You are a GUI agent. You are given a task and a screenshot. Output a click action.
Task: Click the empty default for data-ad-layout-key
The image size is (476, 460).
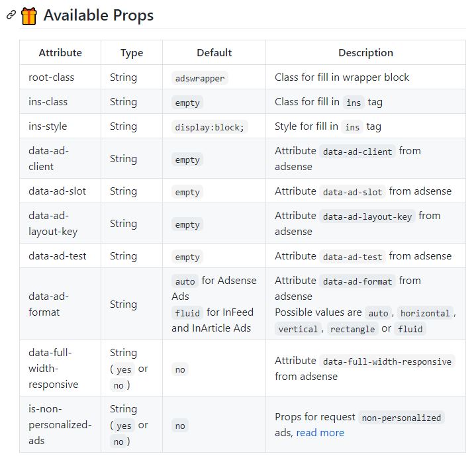click(x=187, y=224)
